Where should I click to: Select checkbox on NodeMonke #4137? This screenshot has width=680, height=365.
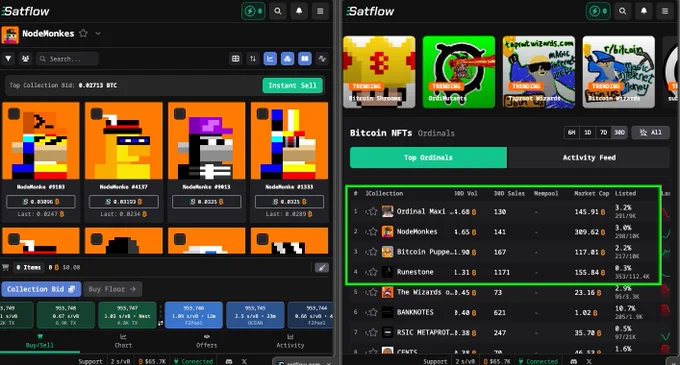(x=97, y=114)
